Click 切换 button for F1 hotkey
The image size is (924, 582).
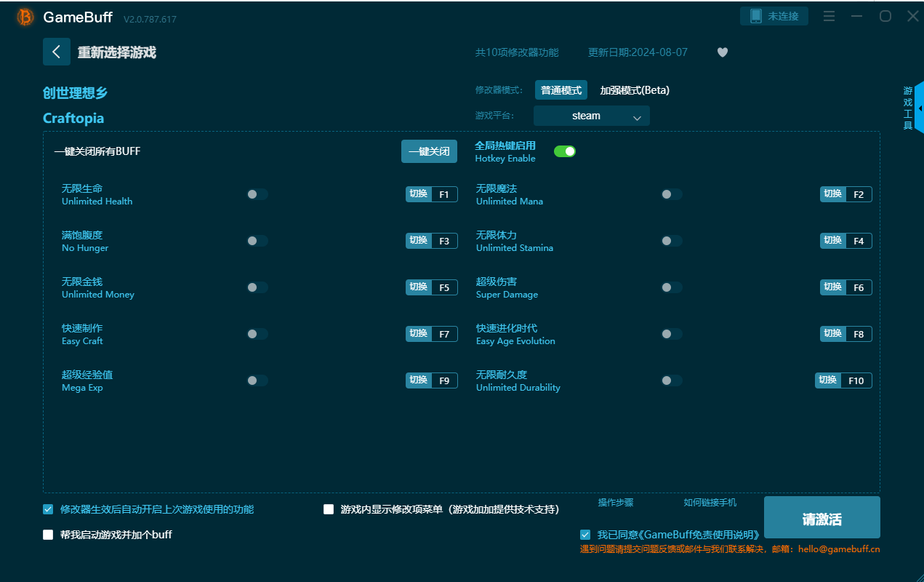419,194
